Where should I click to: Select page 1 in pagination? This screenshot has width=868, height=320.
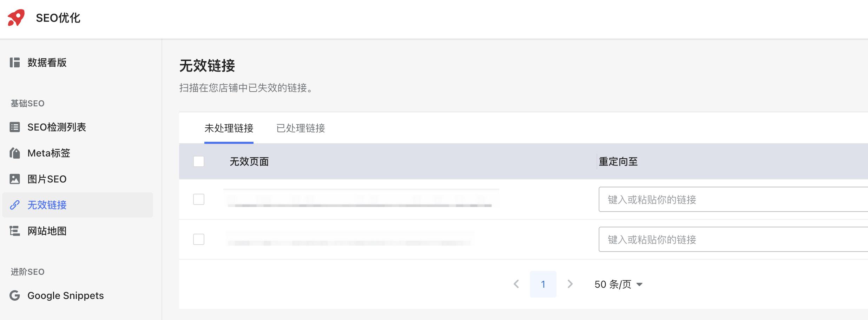[543, 284]
